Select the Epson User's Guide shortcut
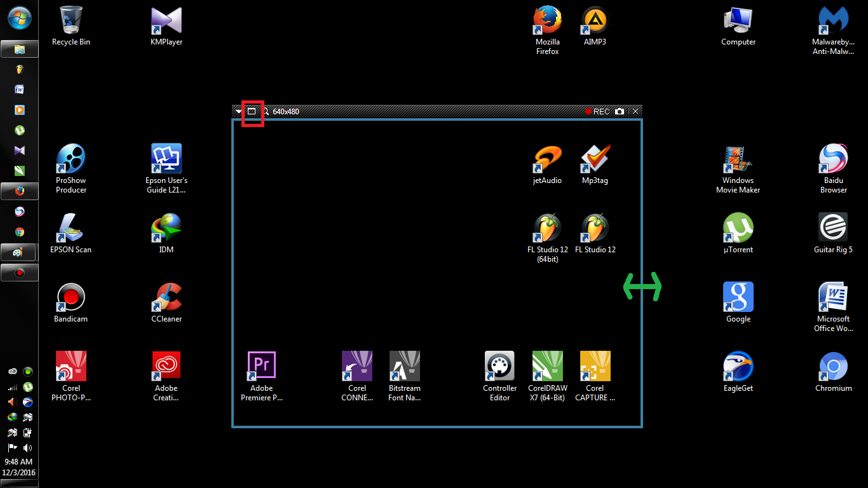Image resolution: width=868 pixels, height=488 pixels. pos(166,169)
